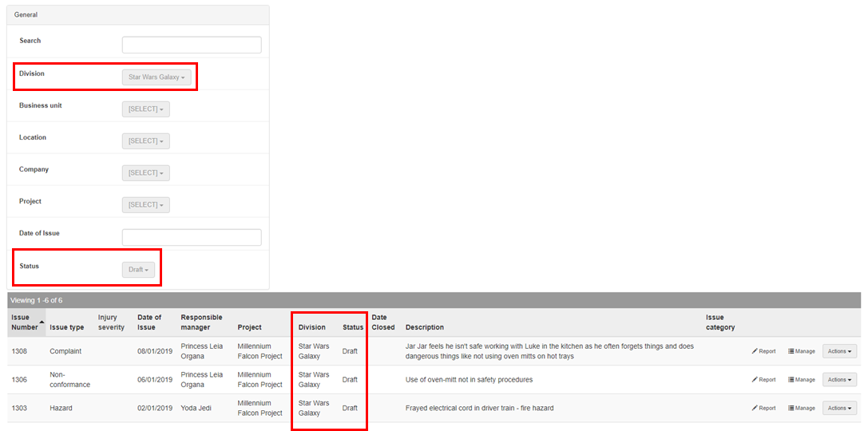Click the Date of Issue input field
This screenshot has width=868, height=431.
(x=192, y=237)
